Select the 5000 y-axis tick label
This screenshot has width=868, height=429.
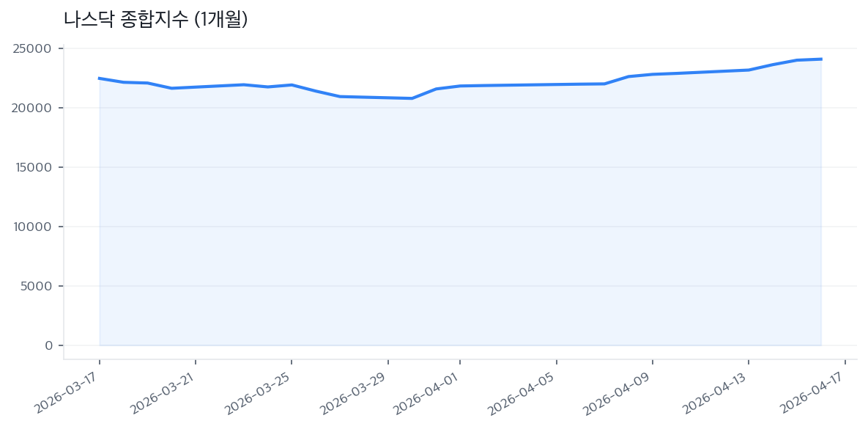[x=38, y=286]
